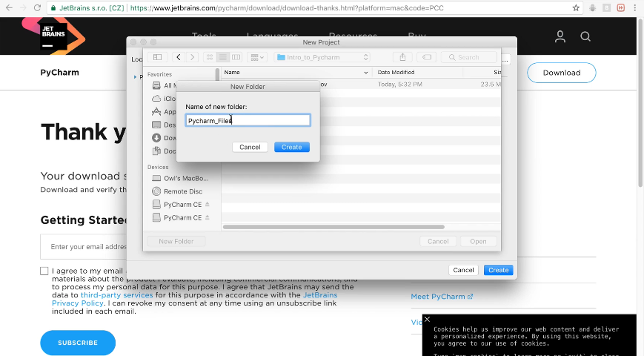Open the Meet PyCharm link

442,297
